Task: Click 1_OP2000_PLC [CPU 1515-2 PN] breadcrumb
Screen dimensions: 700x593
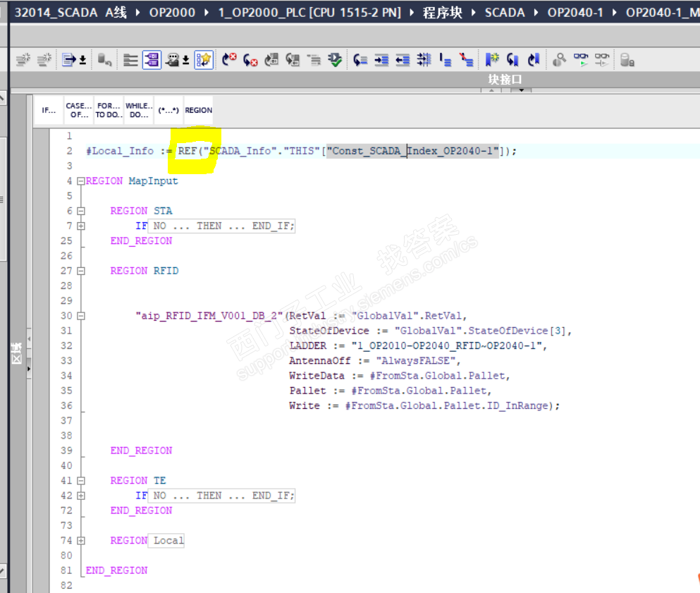Action: (x=309, y=12)
